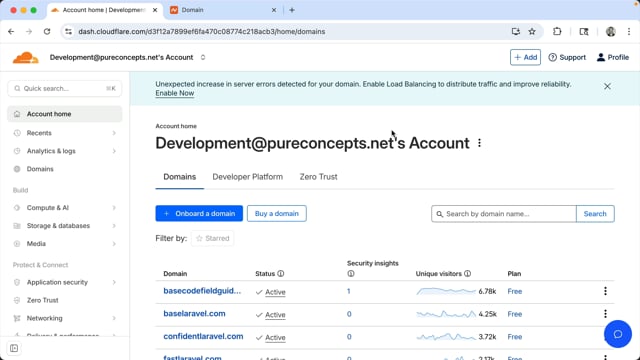Expand the Storage & databases chevron
The image size is (640, 360).
[x=114, y=226]
